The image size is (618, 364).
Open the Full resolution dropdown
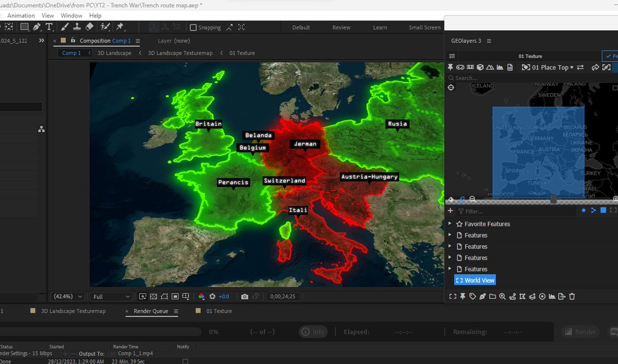click(111, 297)
